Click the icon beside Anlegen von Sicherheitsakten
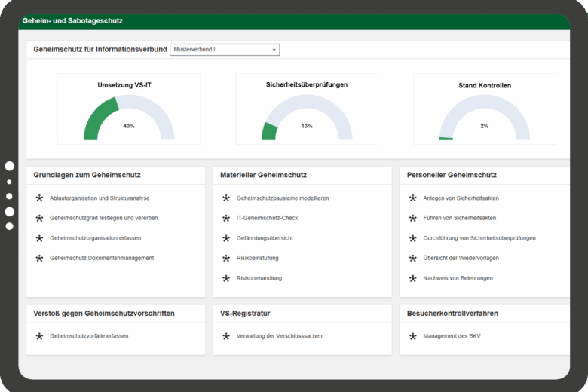 pos(413,198)
